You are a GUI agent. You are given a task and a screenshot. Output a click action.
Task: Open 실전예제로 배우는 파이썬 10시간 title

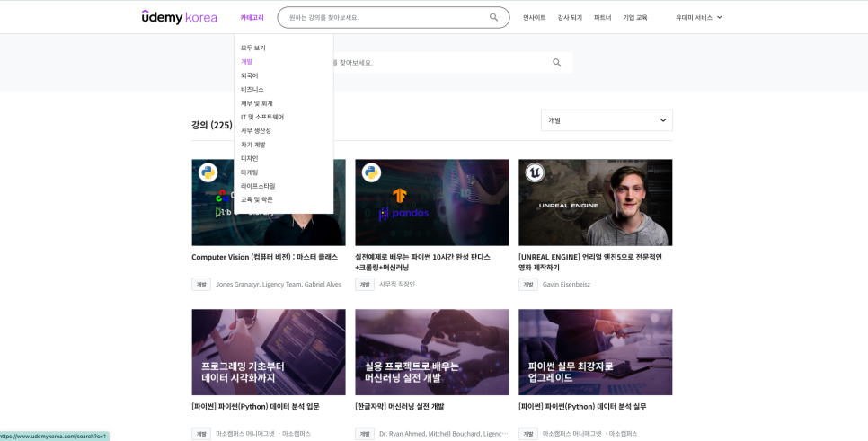pos(422,262)
